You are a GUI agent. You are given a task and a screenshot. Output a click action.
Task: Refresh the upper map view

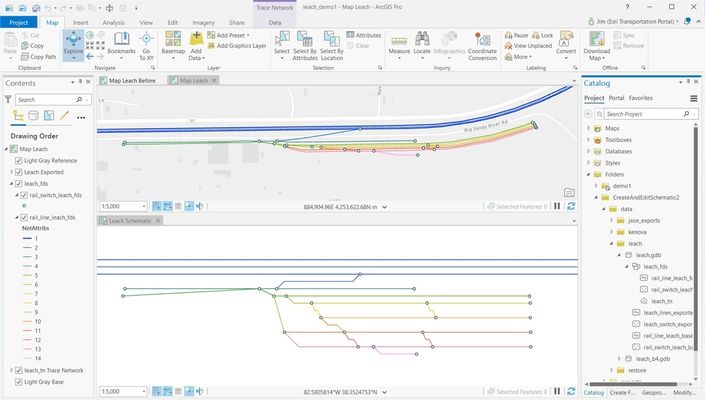point(571,206)
